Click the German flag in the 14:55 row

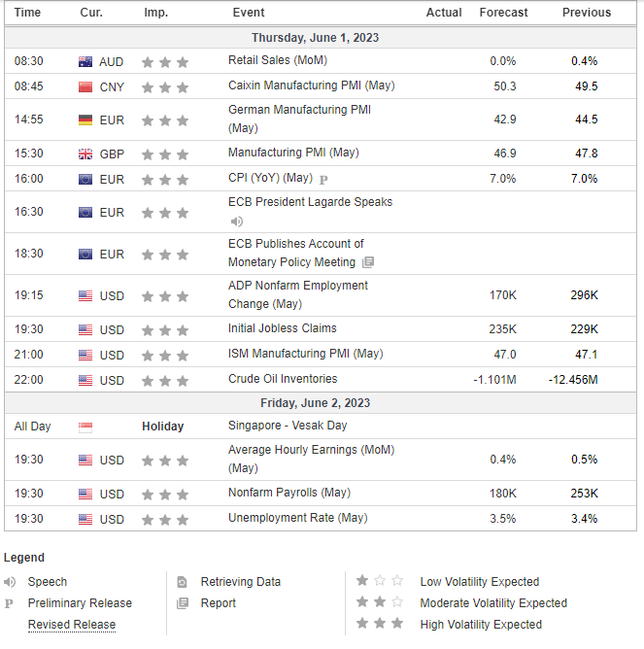[85, 120]
